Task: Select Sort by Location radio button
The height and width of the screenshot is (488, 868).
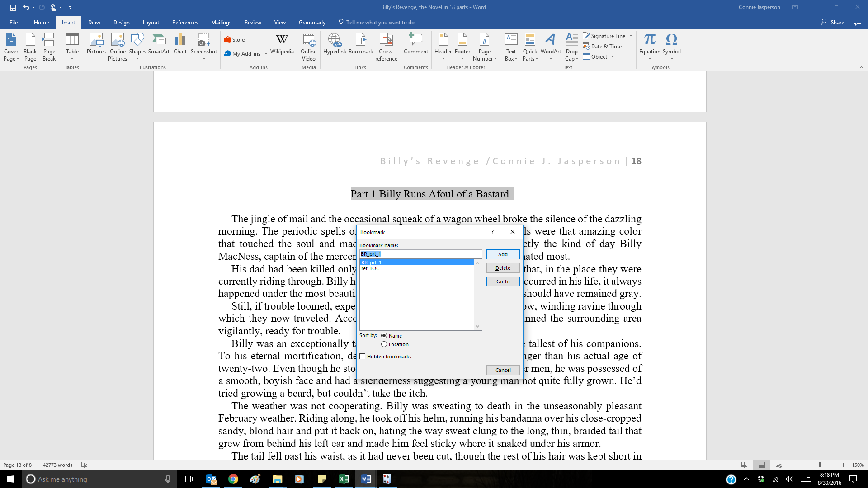Action: pyautogui.click(x=384, y=344)
